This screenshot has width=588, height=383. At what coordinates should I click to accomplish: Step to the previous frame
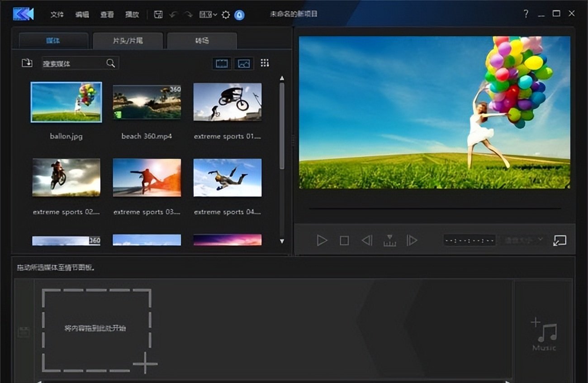367,240
